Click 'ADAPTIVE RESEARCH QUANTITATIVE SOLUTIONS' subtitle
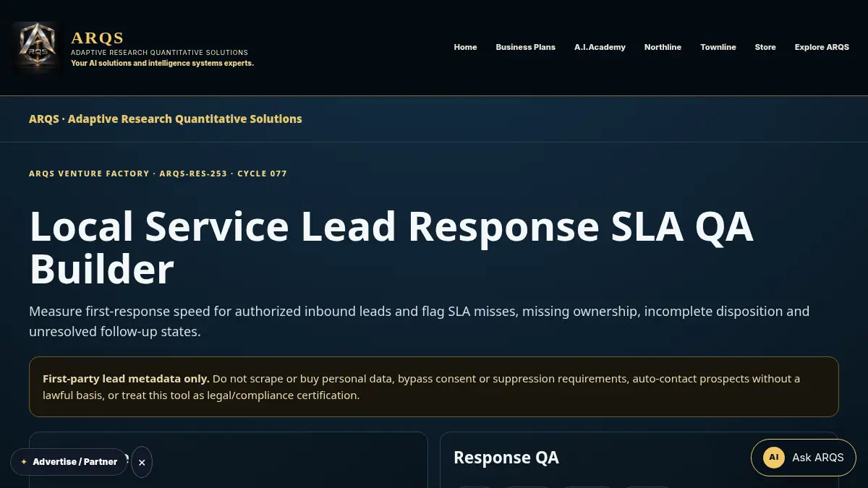 pyautogui.click(x=159, y=53)
